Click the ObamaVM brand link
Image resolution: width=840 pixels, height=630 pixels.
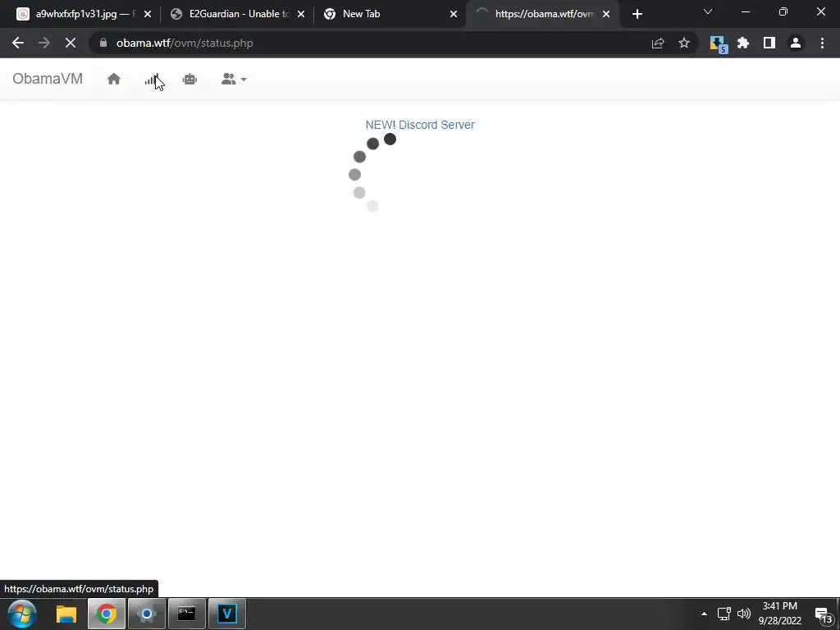pos(48,79)
